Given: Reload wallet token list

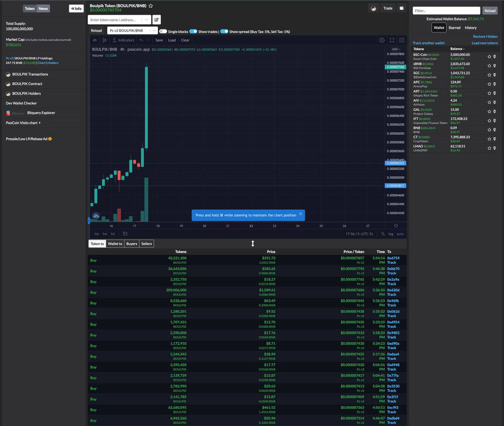Looking at the screenshot, I should pyautogui.click(x=490, y=11).
